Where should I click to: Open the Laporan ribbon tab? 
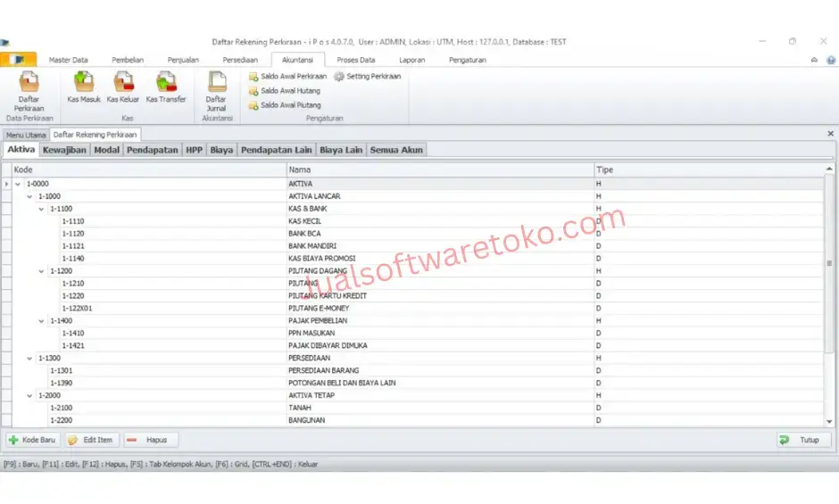point(412,60)
